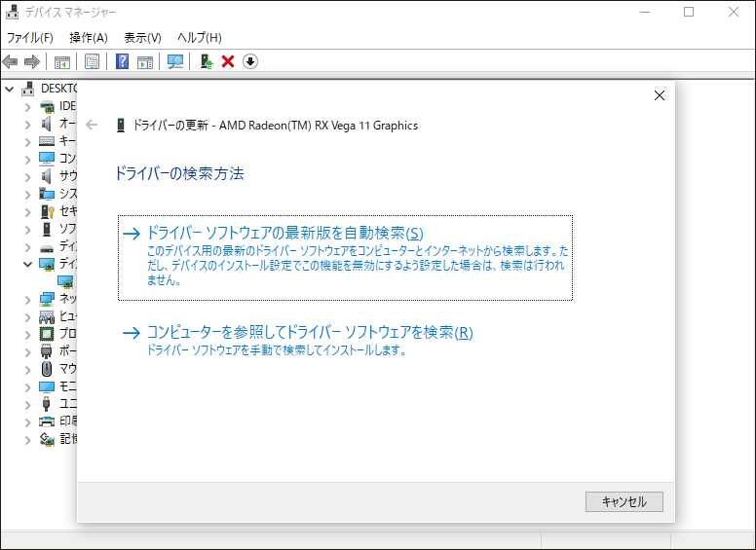Select the network adapter category icon

tap(47, 299)
